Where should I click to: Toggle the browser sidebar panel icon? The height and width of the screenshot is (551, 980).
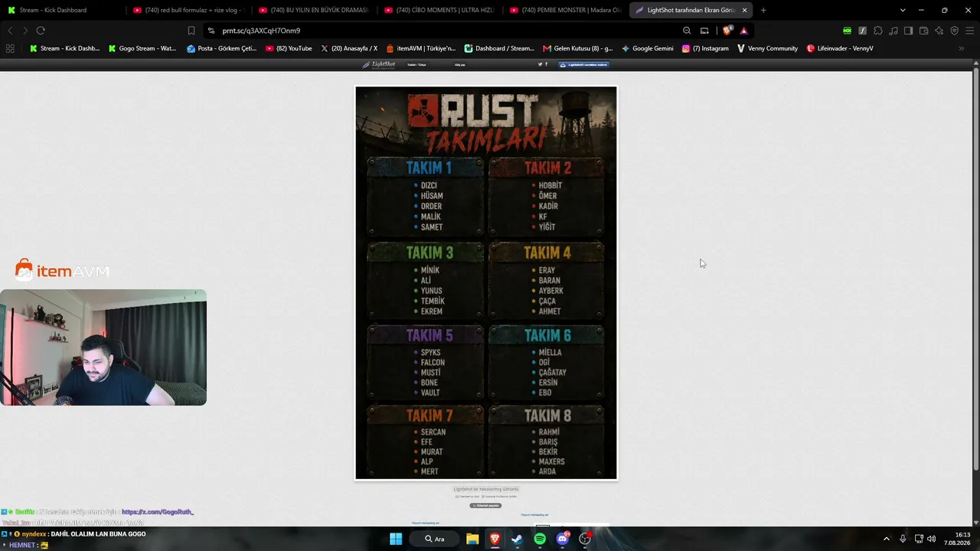point(908,31)
